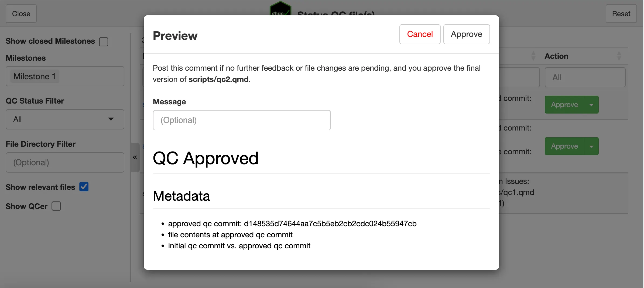Click the Approve button in Preview dialog
Screen dimensions: 644x288
tap(466, 34)
